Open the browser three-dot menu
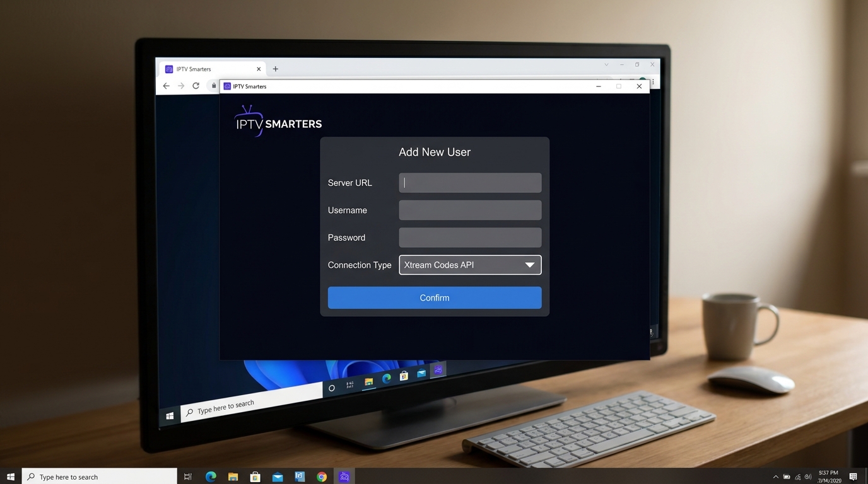Viewport: 868px width, 484px height. (653, 83)
